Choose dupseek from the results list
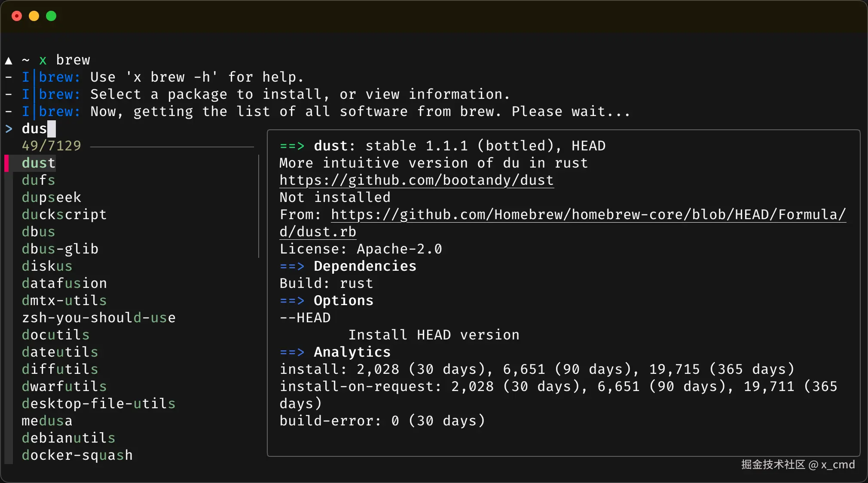This screenshot has width=868, height=483. [52, 198]
